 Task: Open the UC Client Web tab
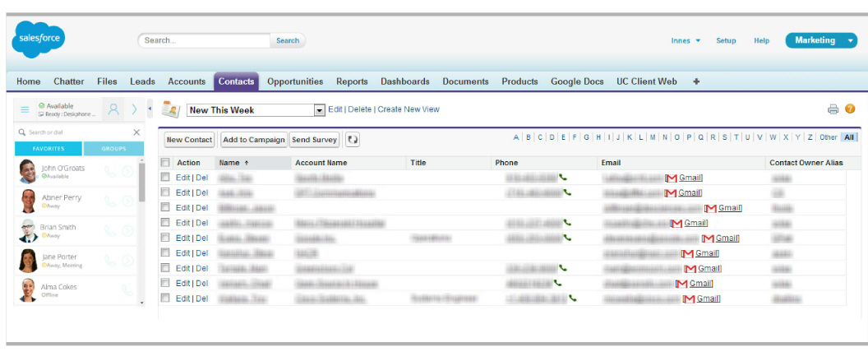(x=647, y=81)
